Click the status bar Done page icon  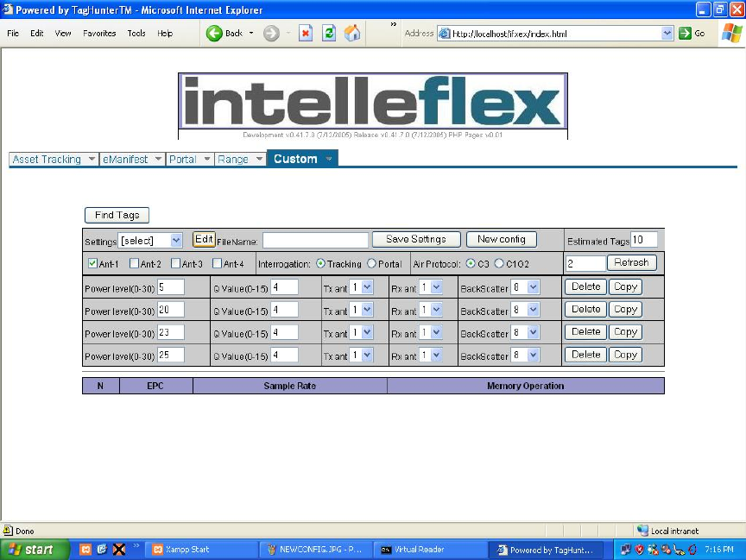8,530
